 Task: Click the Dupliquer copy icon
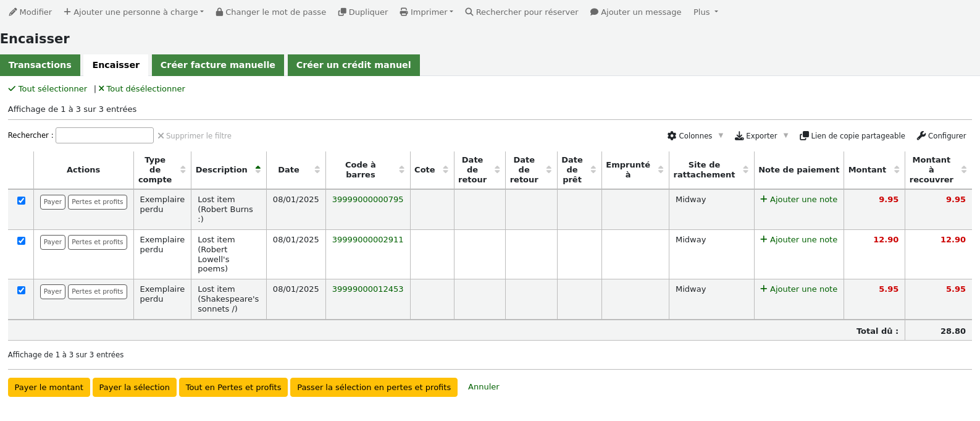pos(342,12)
